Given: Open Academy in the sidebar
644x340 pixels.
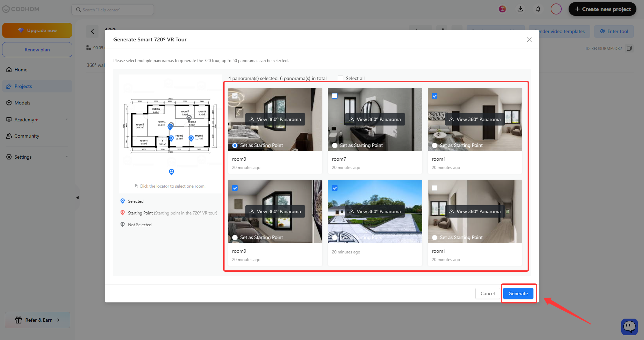Looking at the screenshot, I should coord(37,120).
